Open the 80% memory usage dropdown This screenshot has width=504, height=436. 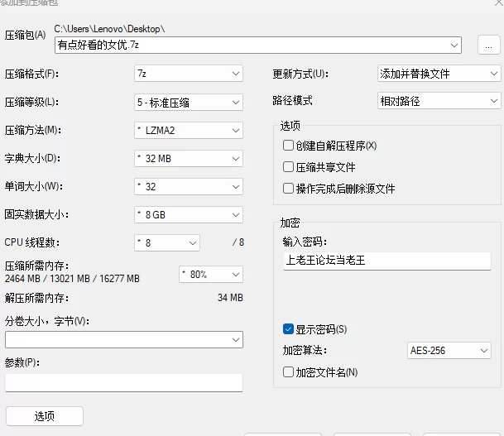coord(211,274)
